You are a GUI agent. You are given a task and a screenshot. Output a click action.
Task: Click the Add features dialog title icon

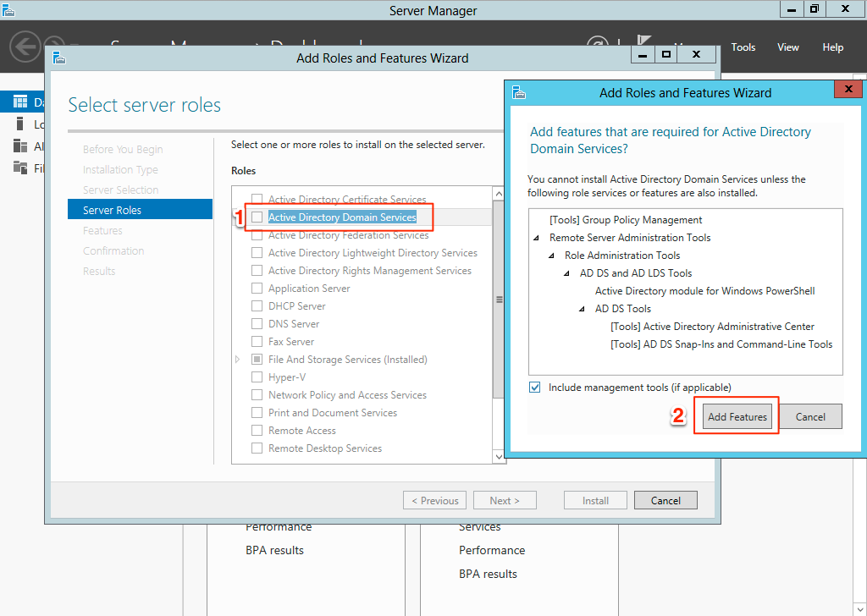519,92
